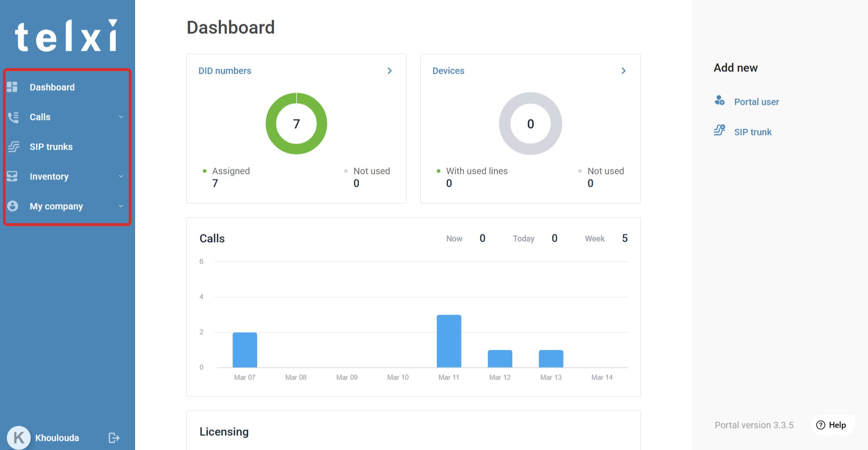Click the With used lines legend label
The image size is (868, 450).
click(x=477, y=171)
